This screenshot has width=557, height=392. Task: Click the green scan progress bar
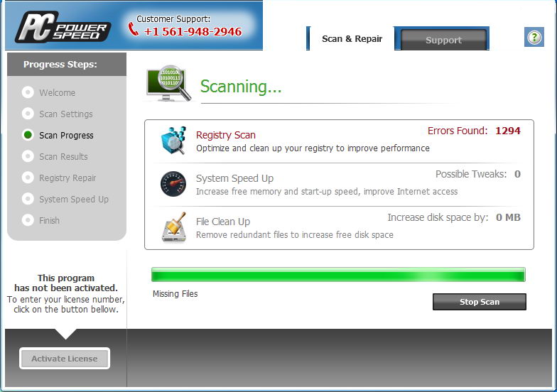coord(338,275)
